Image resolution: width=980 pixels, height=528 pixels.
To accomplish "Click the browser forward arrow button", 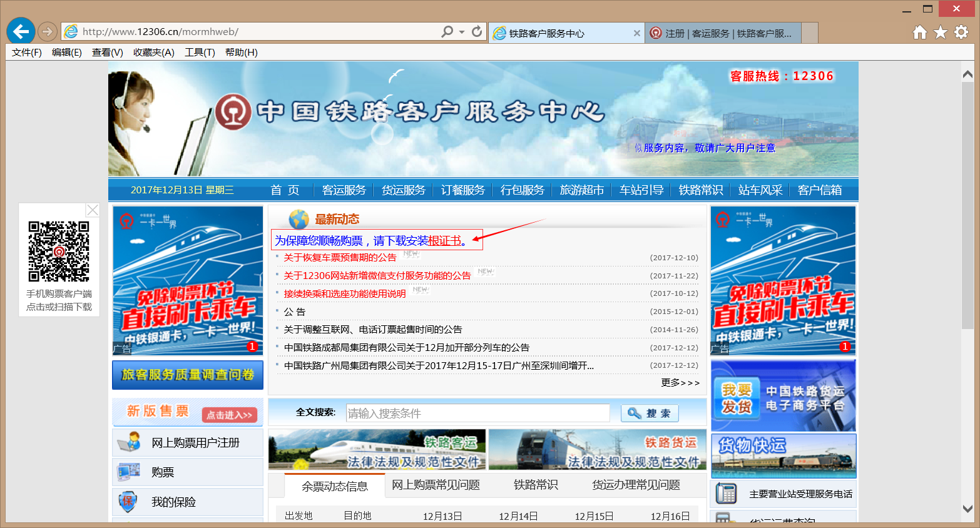I will click(48, 31).
